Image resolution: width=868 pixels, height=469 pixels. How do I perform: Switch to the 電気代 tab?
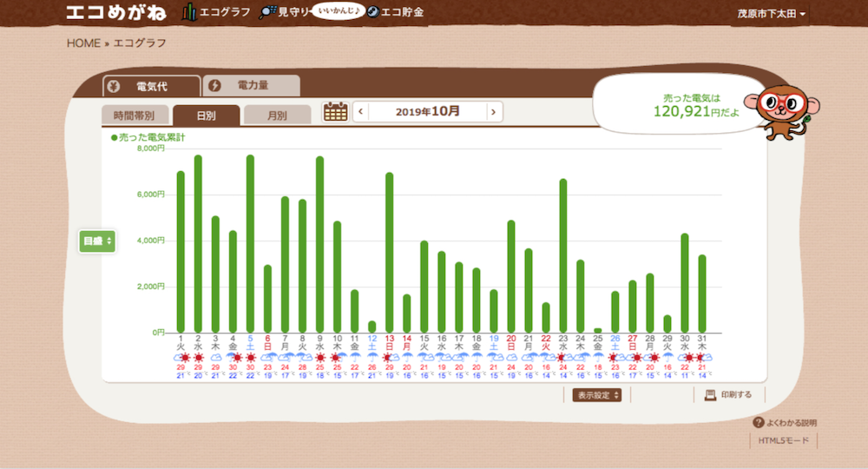pos(152,86)
